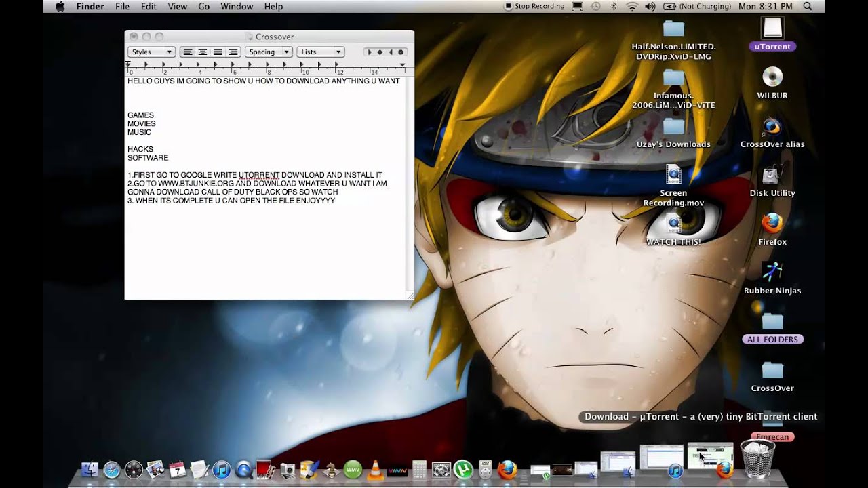
Task: Open the battery Not Charging status menu
Action: pyautogui.click(x=696, y=6)
